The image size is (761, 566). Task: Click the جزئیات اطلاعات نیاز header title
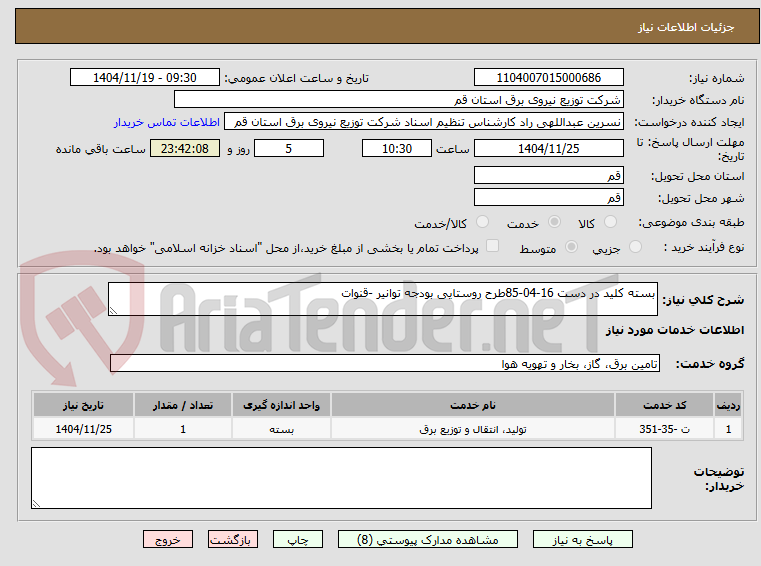686,27
